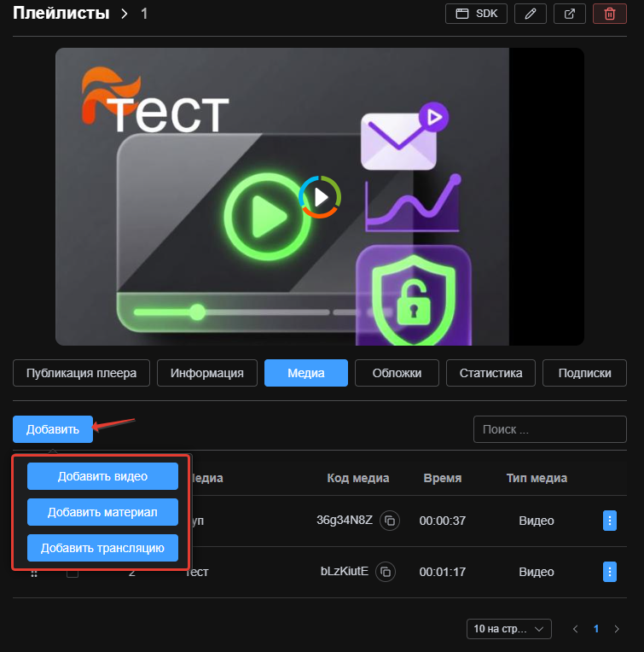Click Видео type in bLzKiutE row
This screenshot has width=644, height=652.
coord(537,572)
